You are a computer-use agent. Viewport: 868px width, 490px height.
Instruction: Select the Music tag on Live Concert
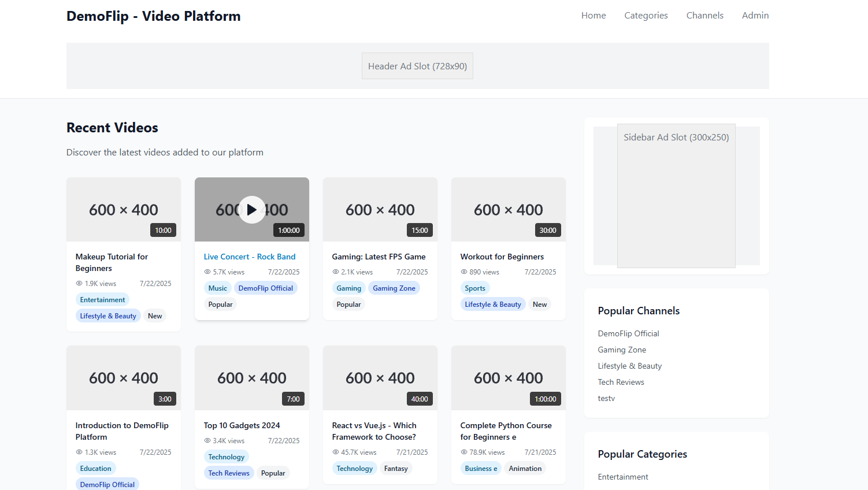pos(218,288)
